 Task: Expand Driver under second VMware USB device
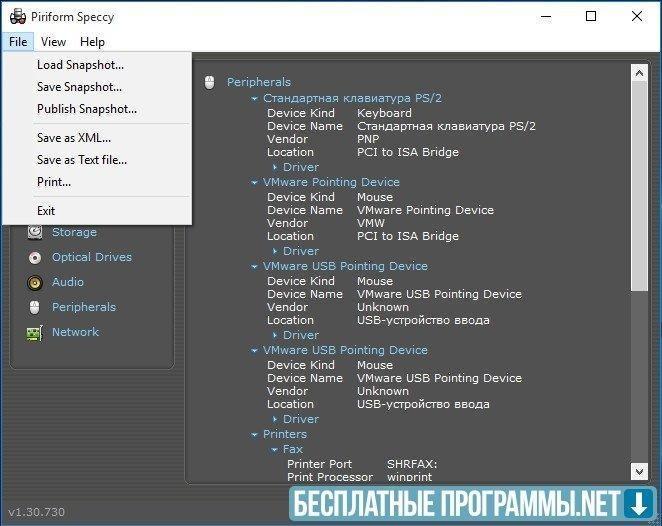click(x=275, y=419)
